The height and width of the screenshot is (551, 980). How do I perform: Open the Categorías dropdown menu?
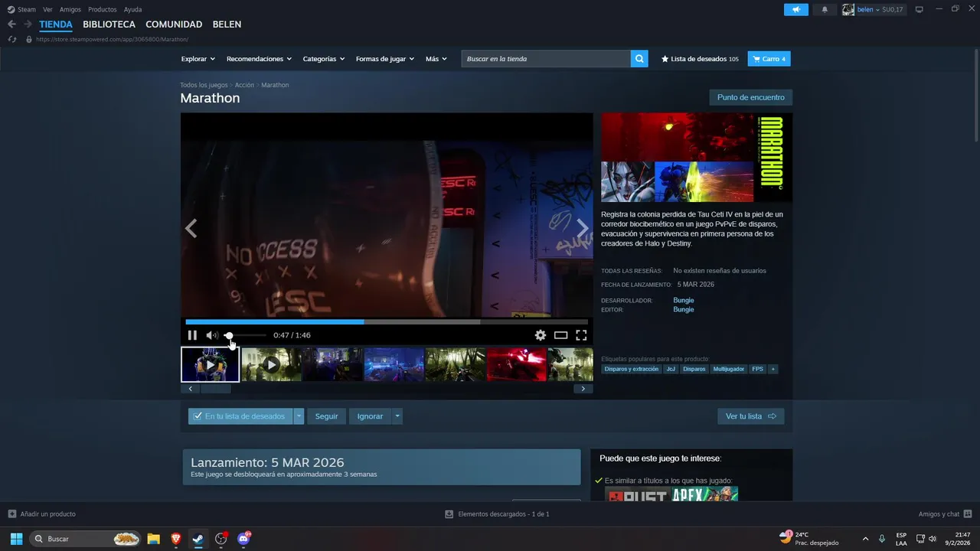[x=324, y=59]
